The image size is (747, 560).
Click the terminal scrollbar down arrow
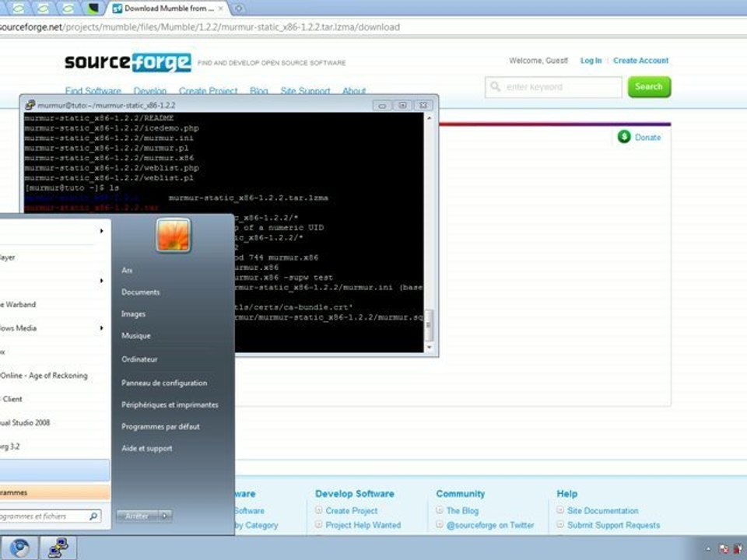430,348
